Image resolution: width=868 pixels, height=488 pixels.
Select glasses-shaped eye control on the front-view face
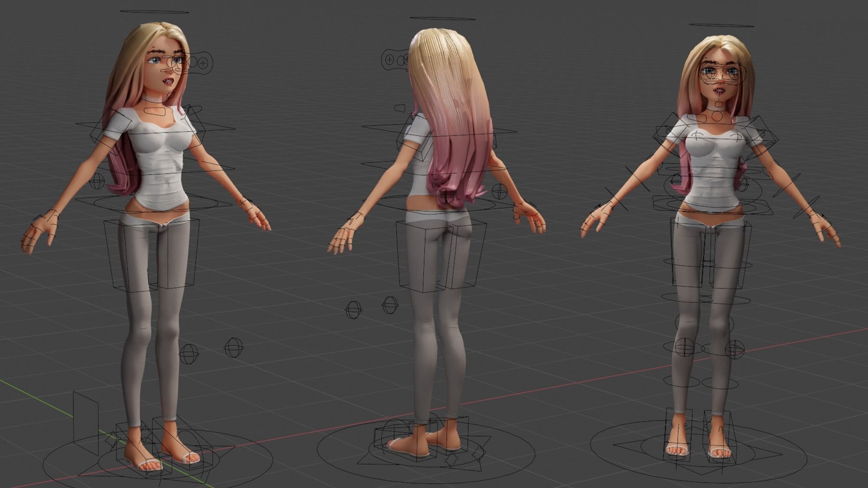(722, 73)
